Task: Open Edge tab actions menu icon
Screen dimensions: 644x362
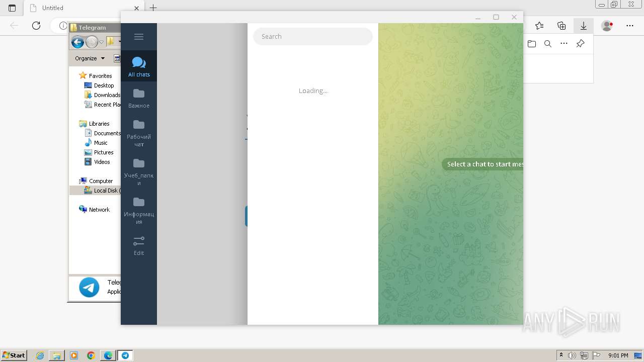Action: coord(12,8)
